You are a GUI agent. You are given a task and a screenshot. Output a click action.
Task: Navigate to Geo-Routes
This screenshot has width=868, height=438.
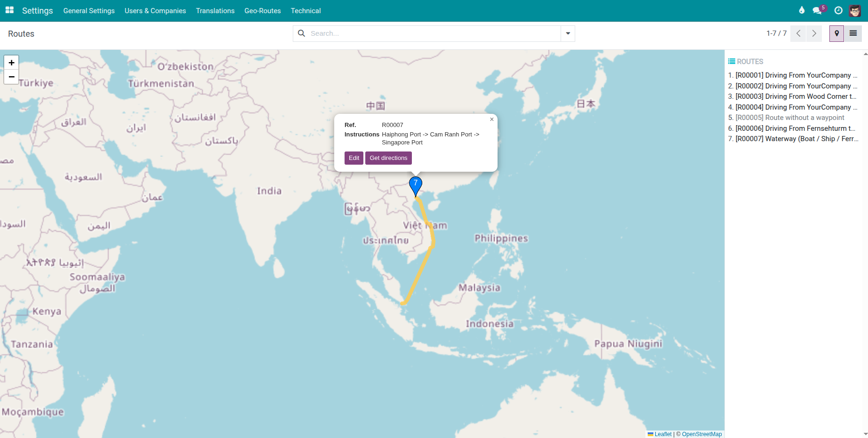262,10
